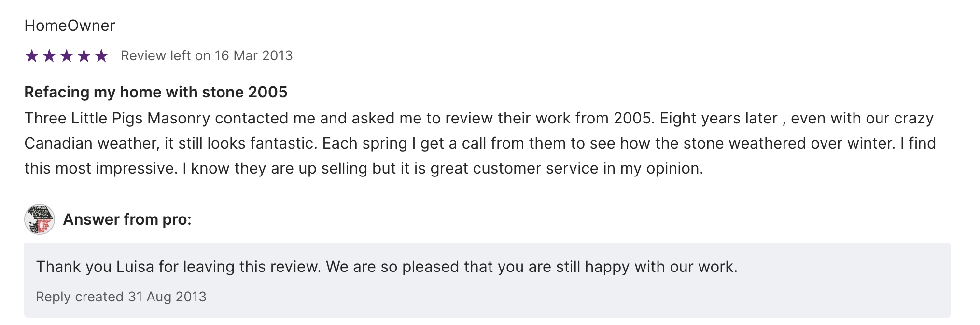The height and width of the screenshot is (325, 980).
Task: Click the third purple rating star
Action: [x=67, y=56]
